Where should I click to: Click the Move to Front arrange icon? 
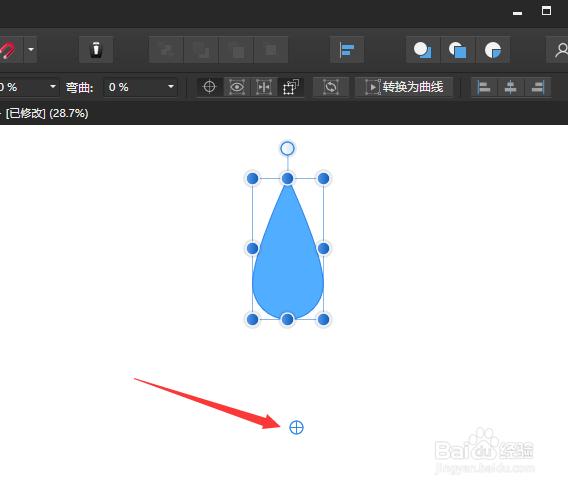tap(271, 50)
